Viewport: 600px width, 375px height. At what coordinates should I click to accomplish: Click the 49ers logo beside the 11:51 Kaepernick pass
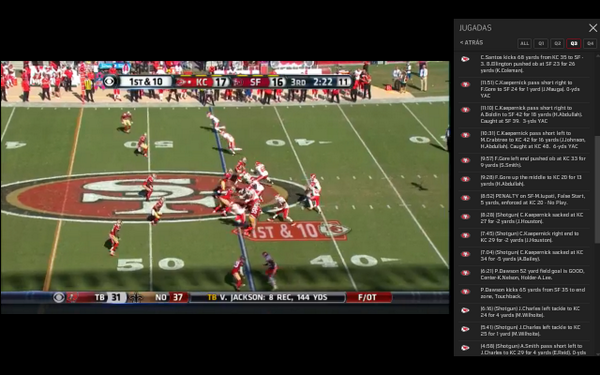465,84
